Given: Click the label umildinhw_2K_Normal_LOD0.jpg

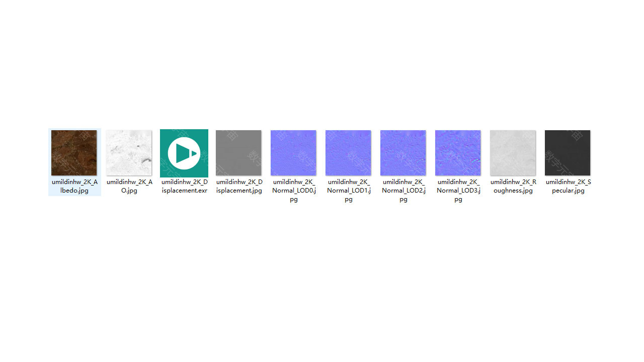Looking at the screenshot, I should [x=294, y=191].
